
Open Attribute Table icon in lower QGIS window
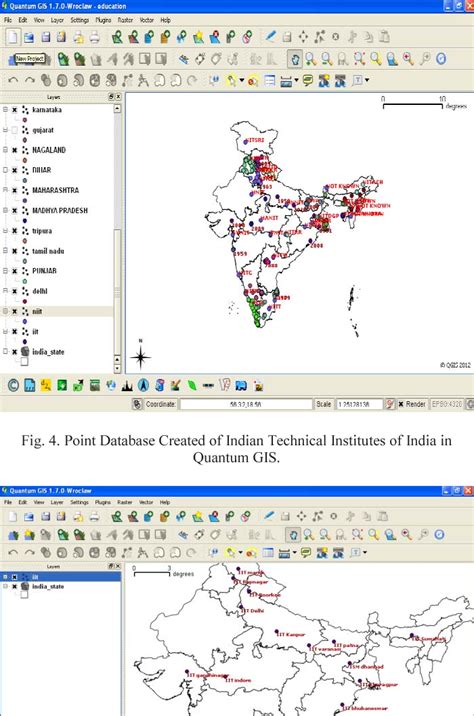(268, 553)
